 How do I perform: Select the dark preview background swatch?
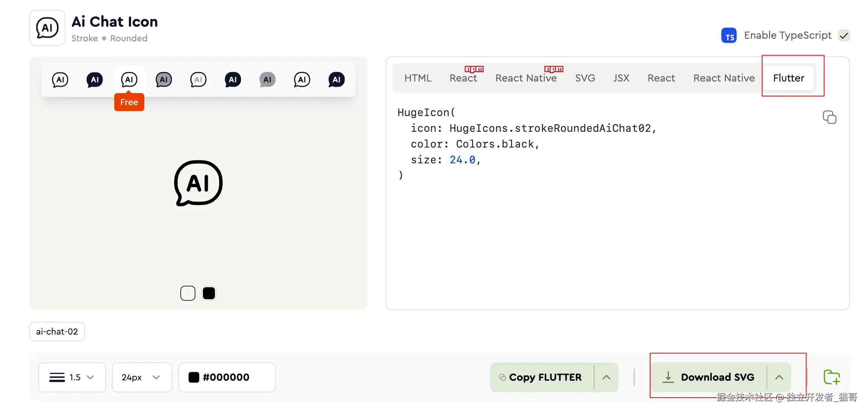click(x=209, y=293)
